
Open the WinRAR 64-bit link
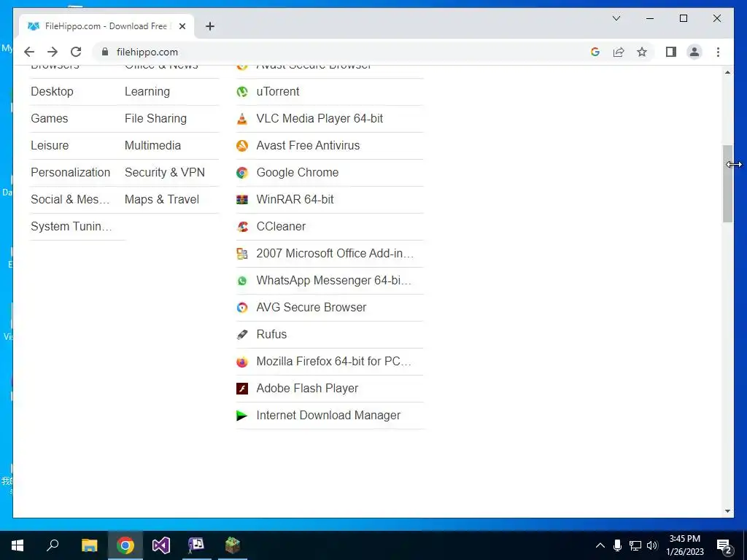pos(295,200)
